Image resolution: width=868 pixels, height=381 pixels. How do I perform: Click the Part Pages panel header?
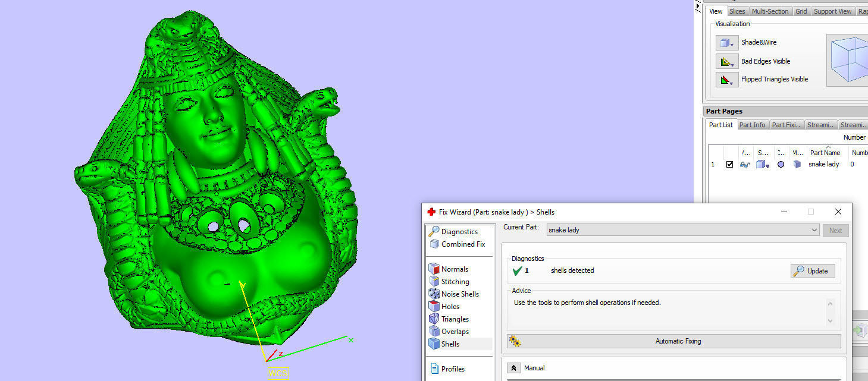coord(785,111)
